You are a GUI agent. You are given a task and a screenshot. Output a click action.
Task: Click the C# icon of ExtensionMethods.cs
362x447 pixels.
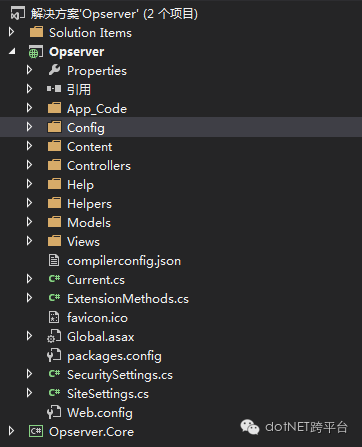[54, 298]
